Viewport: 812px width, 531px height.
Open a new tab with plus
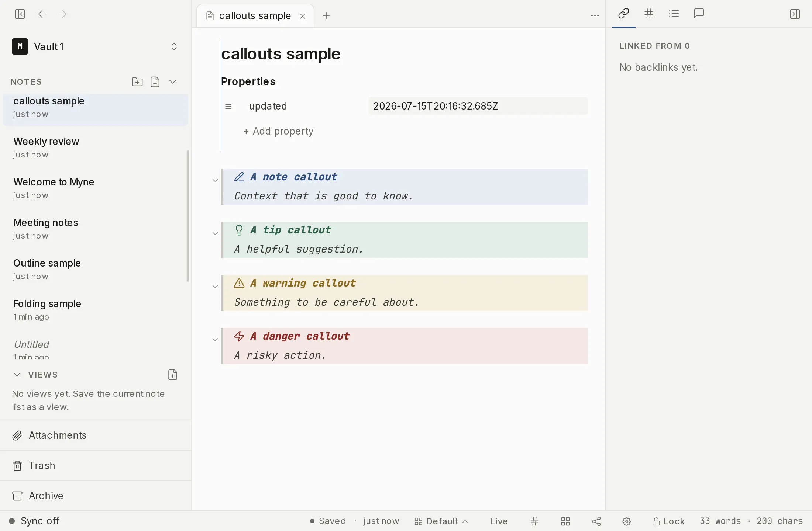326,15
